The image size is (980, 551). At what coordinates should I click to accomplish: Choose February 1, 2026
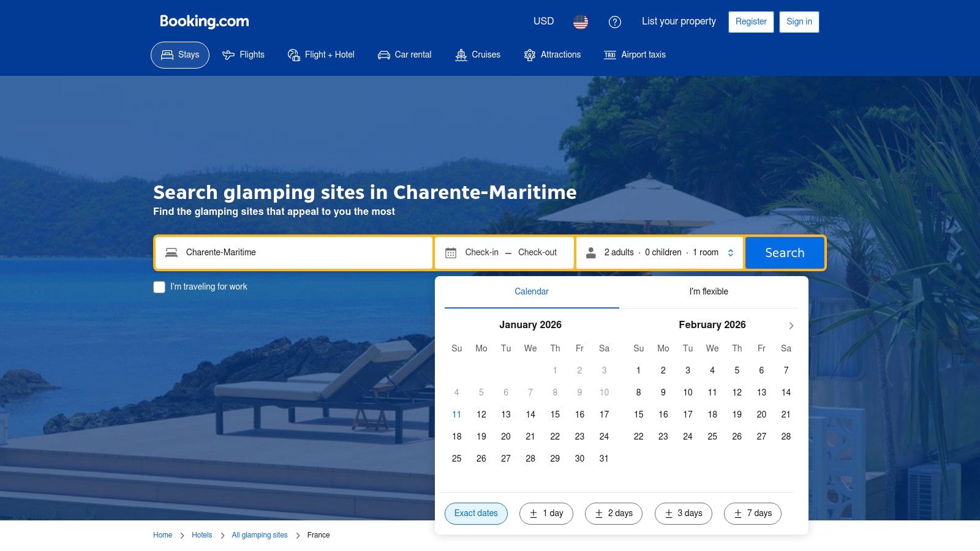(x=638, y=370)
